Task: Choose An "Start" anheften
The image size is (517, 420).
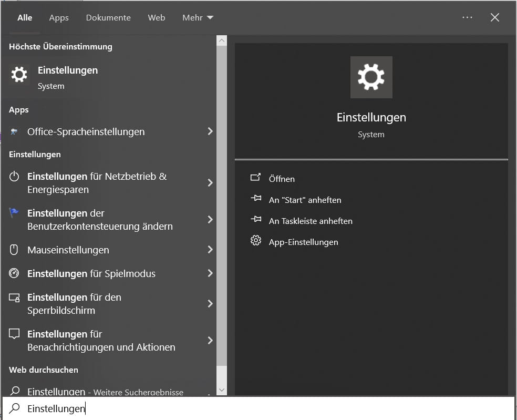Action: (x=305, y=200)
